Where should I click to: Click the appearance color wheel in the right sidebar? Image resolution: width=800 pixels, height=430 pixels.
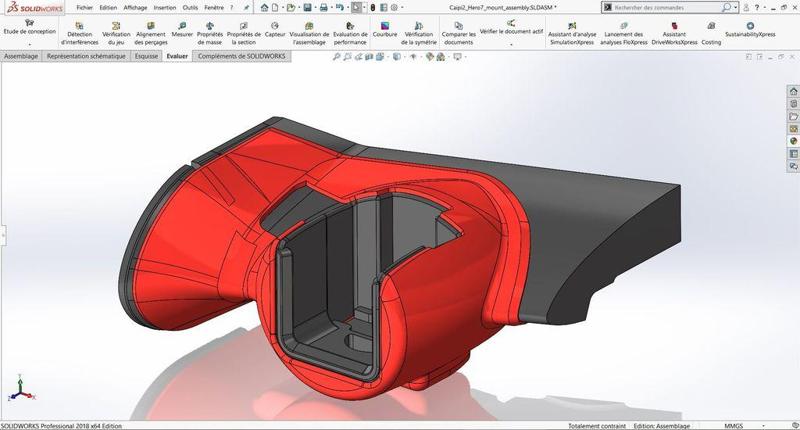point(793,140)
